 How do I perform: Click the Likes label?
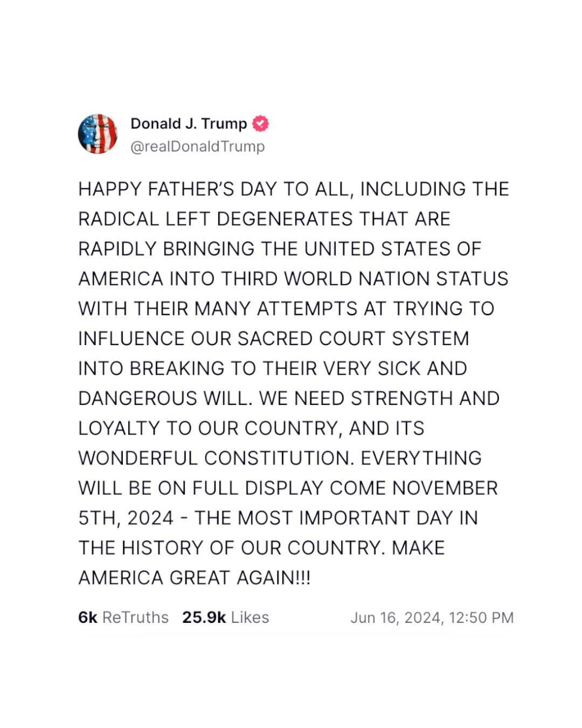pos(250,617)
